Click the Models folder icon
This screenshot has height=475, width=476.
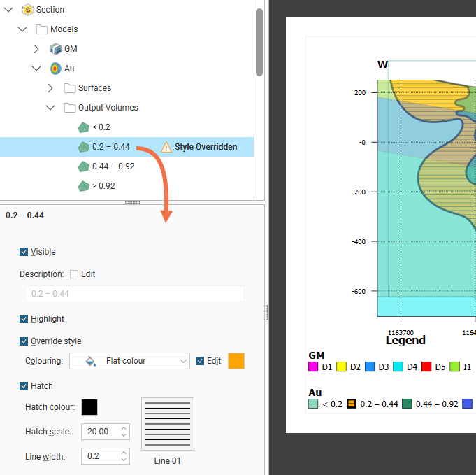[x=41, y=29]
